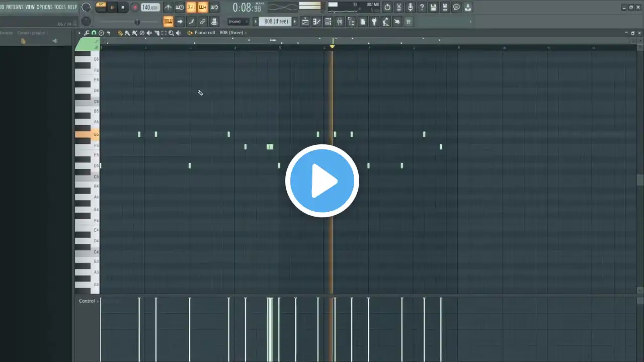Stop playback with the stop button
Screen dimensions: 644x362
click(123, 8)
